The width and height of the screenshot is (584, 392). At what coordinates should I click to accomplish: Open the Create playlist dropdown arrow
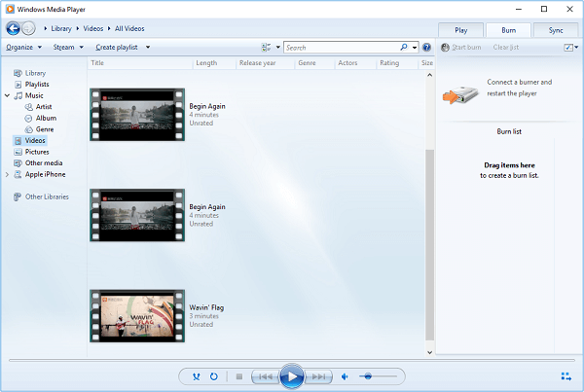pos(148,48)
